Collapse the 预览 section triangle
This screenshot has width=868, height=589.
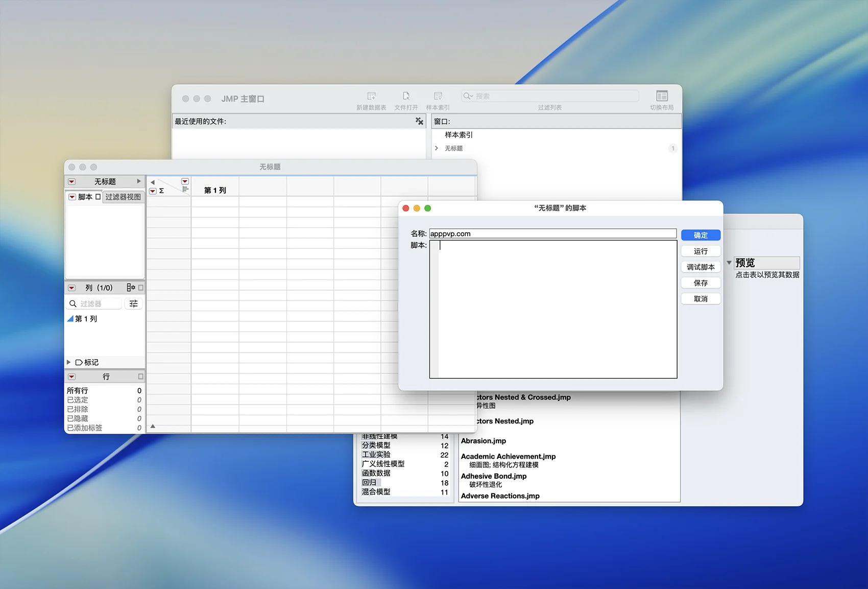point(729,263)
